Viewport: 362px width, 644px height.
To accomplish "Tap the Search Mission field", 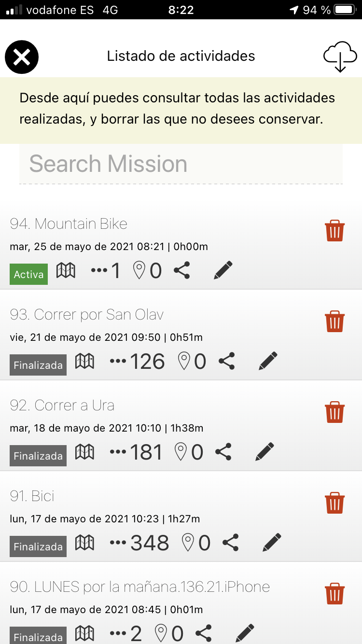I will (181, 164).
